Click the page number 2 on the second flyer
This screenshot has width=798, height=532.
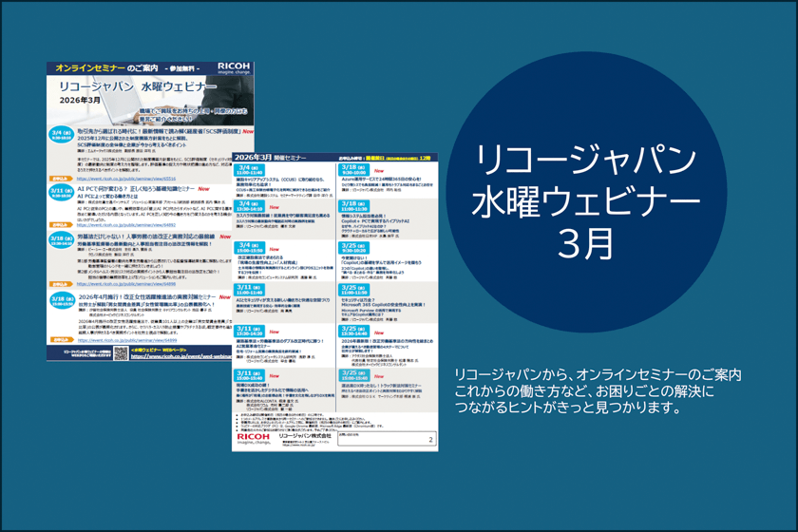point(430,439)
